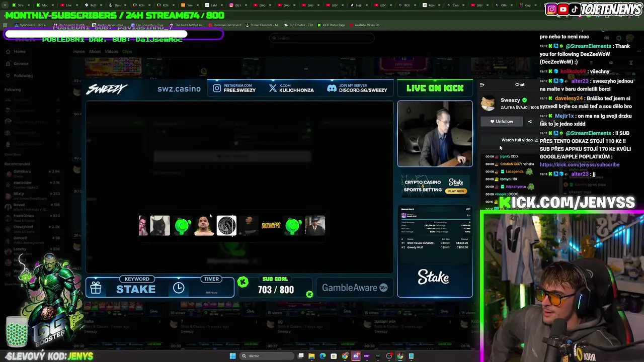
Task: Open File Explorer from the taskbar
Action: tap(311, 356)
